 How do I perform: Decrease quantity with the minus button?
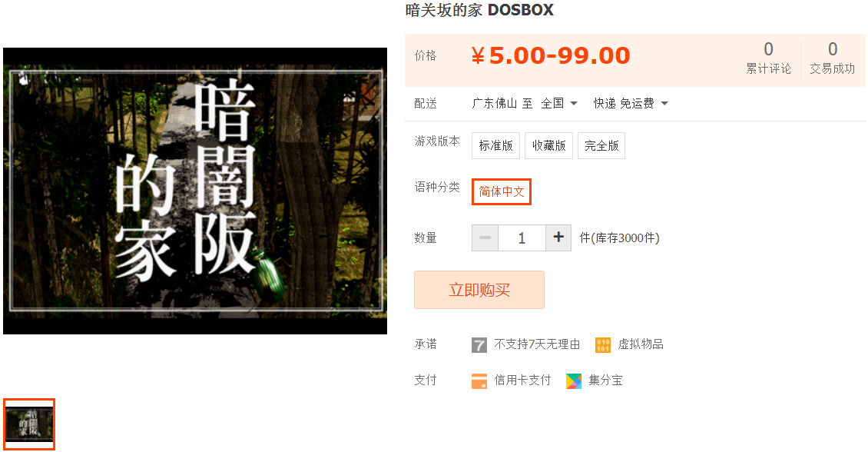(x=485, y=238)
